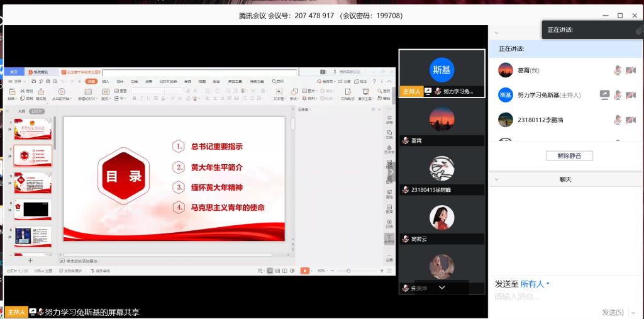
Task: Click screen share icon beside 努力学习兔斯基
Action: 604,95
